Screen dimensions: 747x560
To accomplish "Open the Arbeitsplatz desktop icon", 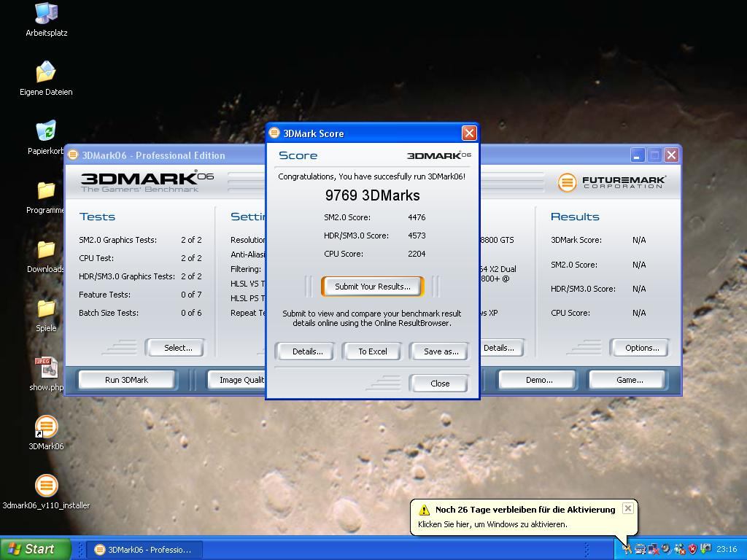I will pos(46,20).
